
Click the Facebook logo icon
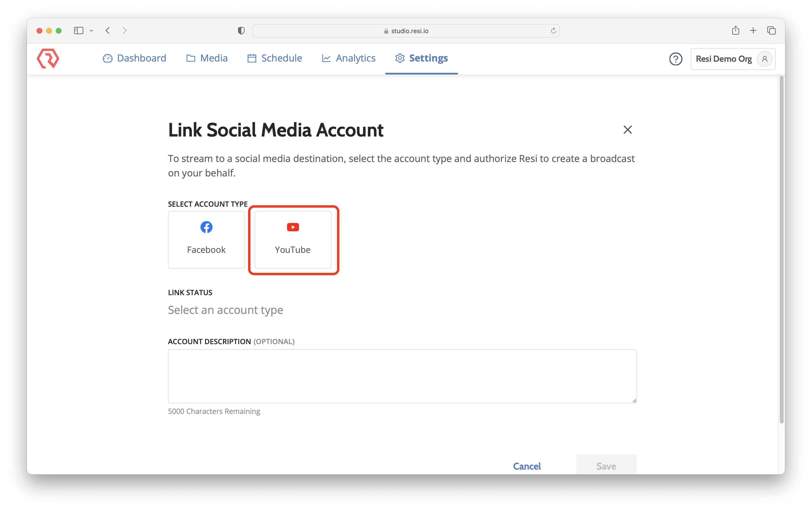point(206,227)
